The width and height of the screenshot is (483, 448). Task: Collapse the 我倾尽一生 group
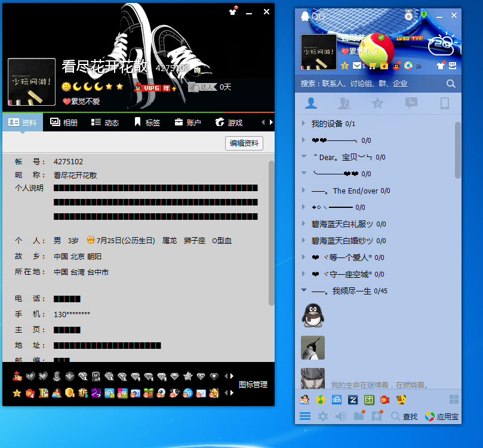304,290
